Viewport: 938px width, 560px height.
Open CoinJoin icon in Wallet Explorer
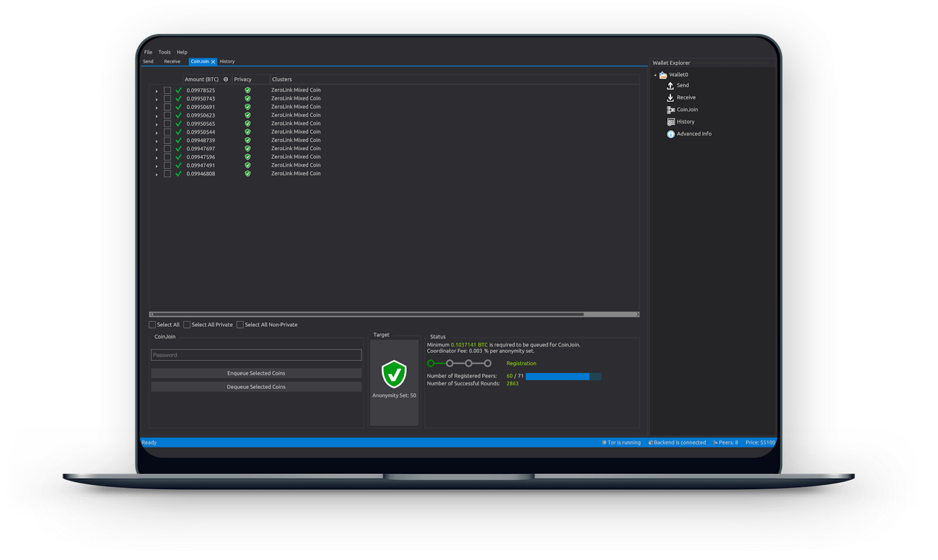pos(671,110)
